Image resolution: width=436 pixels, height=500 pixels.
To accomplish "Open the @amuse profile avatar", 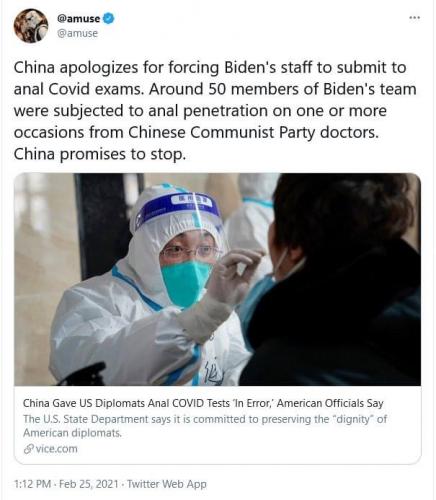I will [31, 26].
